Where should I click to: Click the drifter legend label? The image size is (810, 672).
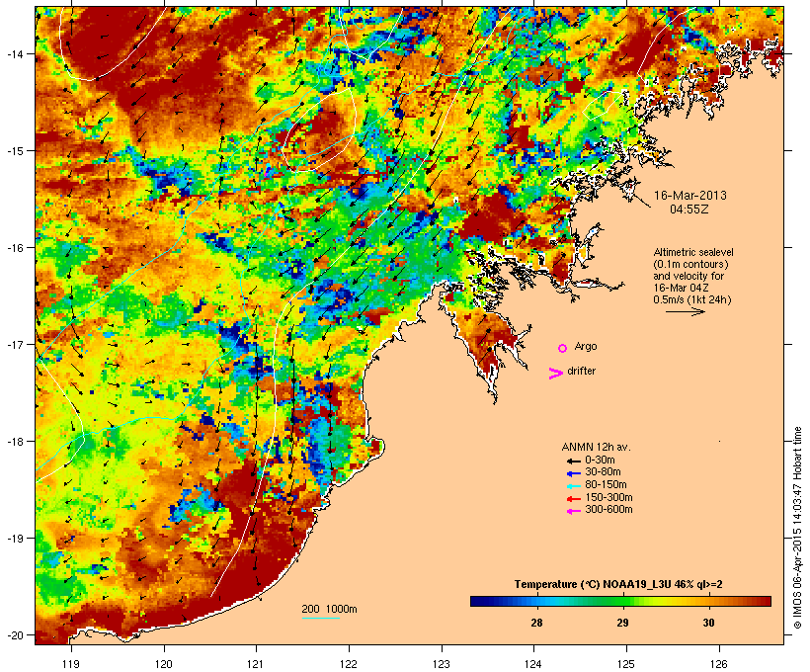[x=581, y=371]
